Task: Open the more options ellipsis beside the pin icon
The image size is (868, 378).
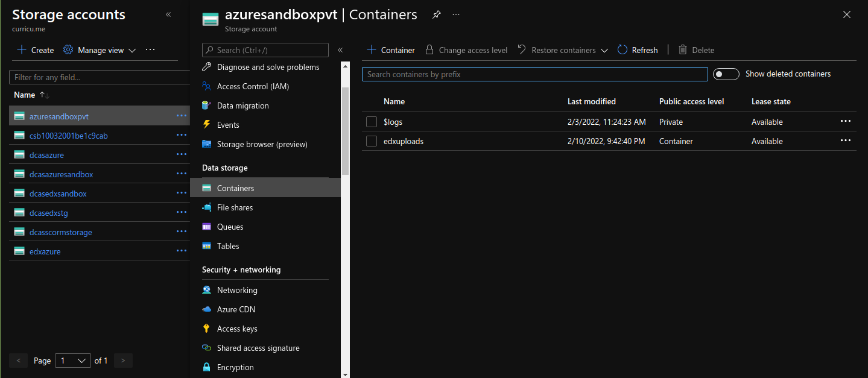Action: coord(456,14)
